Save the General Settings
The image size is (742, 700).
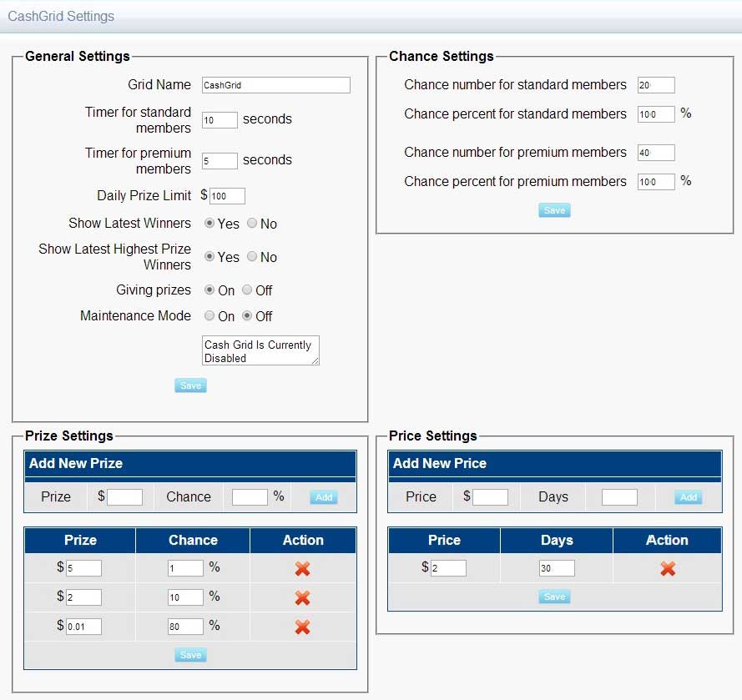tap(190, 385)
